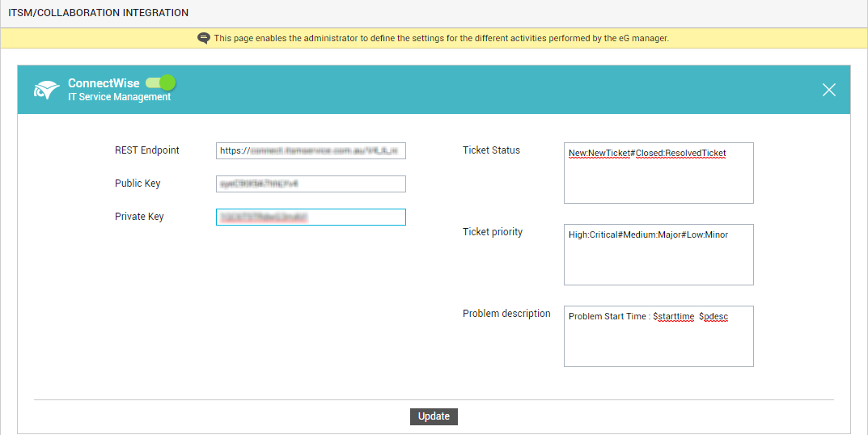Viewport: 868px width, 435px height.
Task: Select the Private Key input box
Action: (311, 217)
